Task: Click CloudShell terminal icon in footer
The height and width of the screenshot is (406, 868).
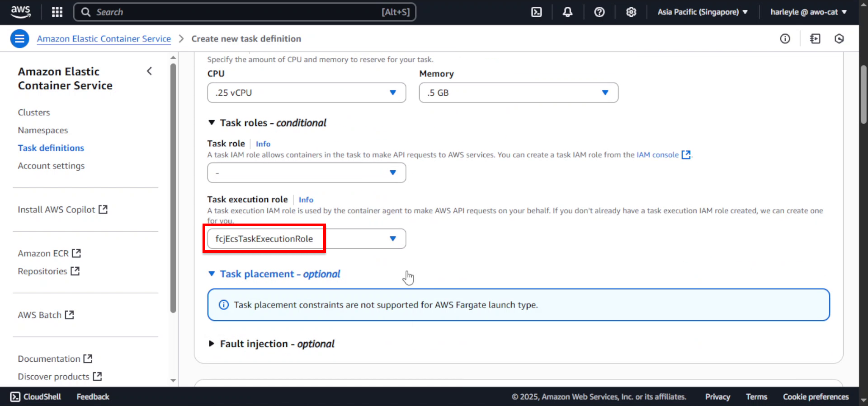Action: [x=15, y=397]
